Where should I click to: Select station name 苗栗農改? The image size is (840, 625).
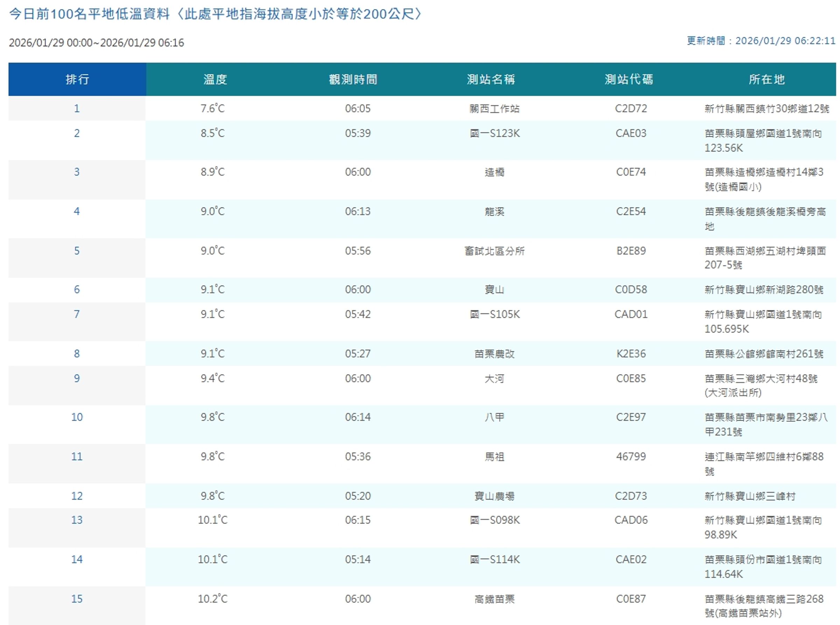click(495, 354)
